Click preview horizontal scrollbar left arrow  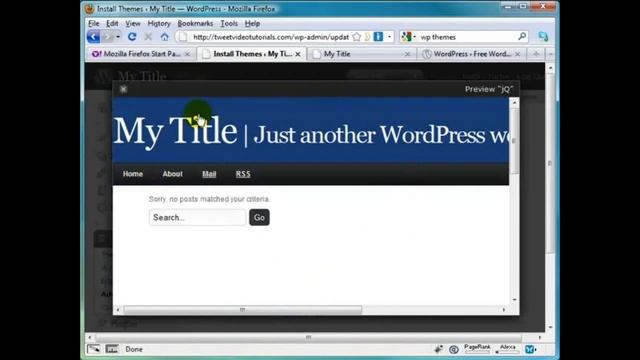click(118, 310)
